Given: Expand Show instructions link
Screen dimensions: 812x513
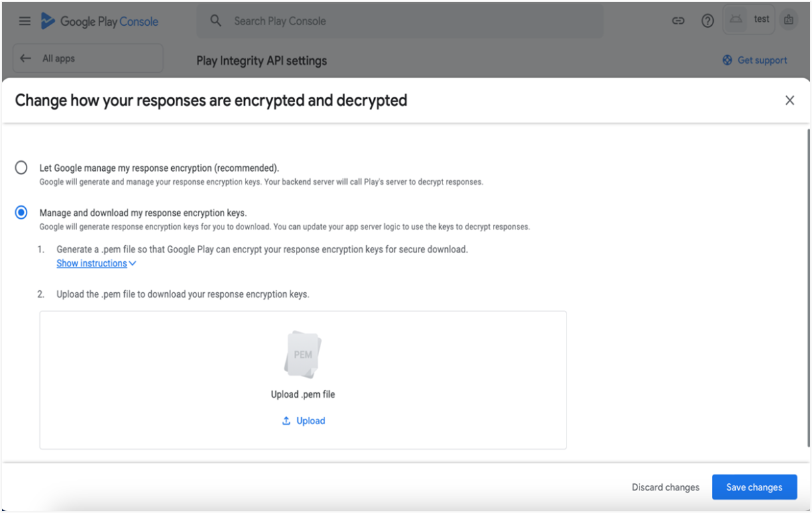Looking at the screenshot, I should (x=92, y=263).
